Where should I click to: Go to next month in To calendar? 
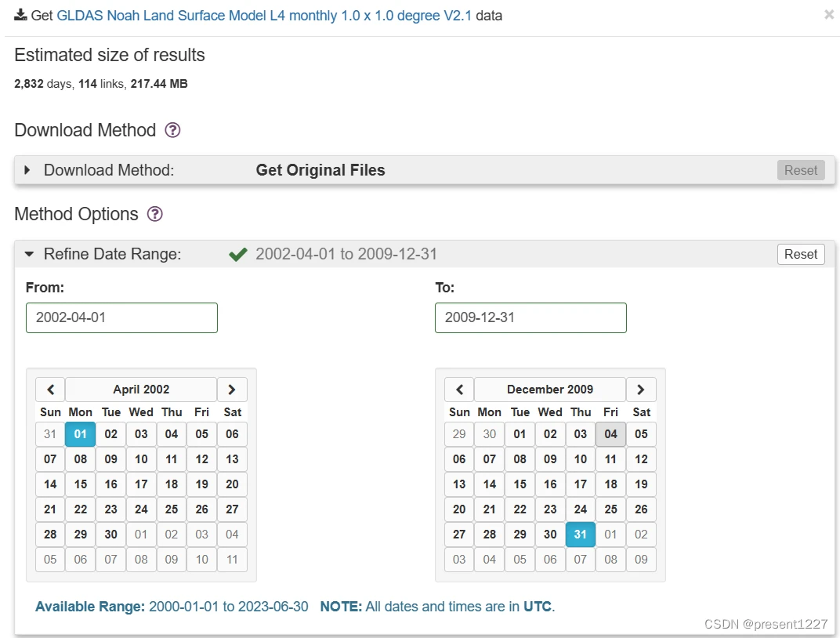click(641, 390)
